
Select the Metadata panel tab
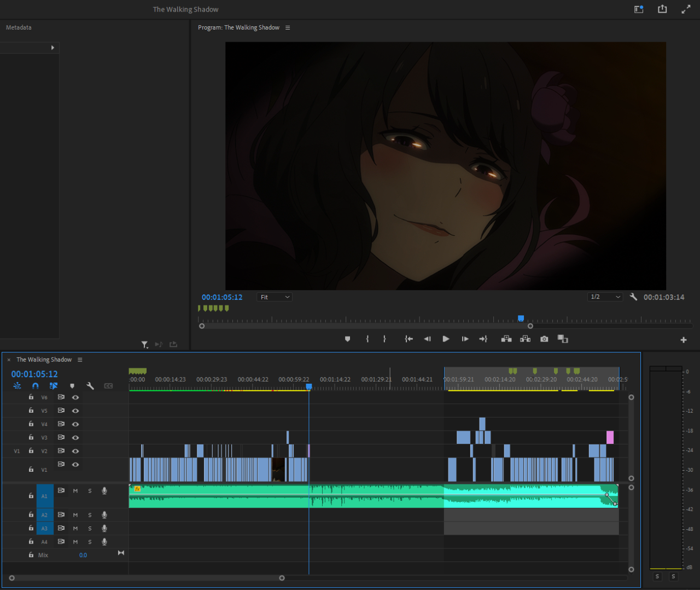tap(19, 27)
